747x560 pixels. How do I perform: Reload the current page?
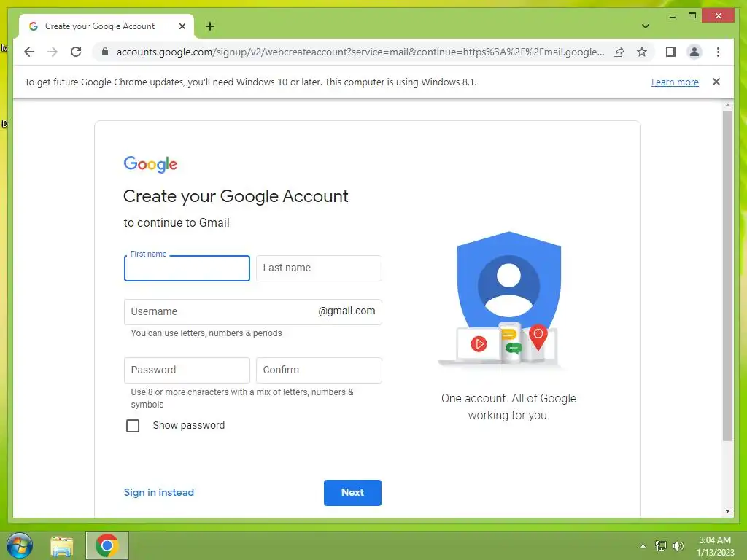(x=76, y=52)
